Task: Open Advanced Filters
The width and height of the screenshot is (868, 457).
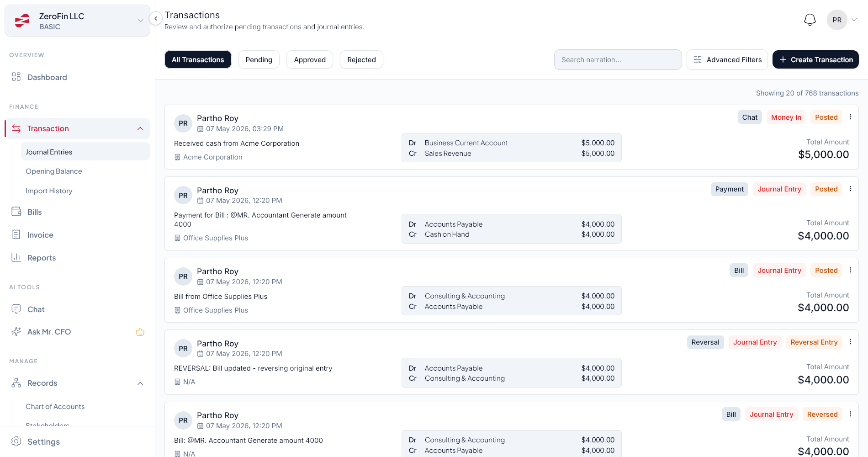Action: 727,59
